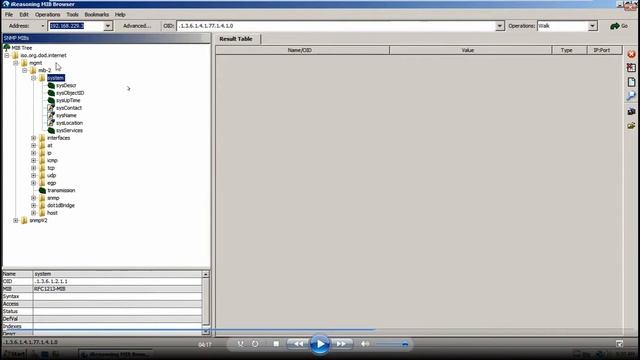Open the Tools menu
The width and height of the screenshot is (640, 360).
(72, 14)
